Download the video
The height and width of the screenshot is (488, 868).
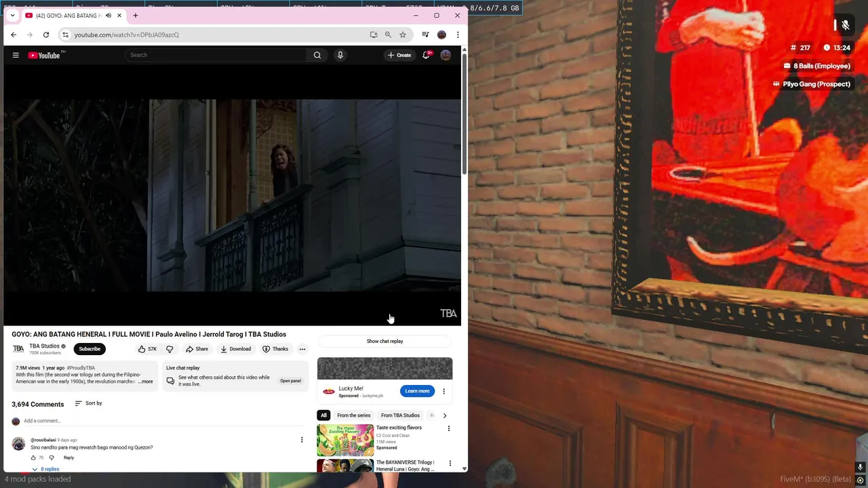click(236, 349)
